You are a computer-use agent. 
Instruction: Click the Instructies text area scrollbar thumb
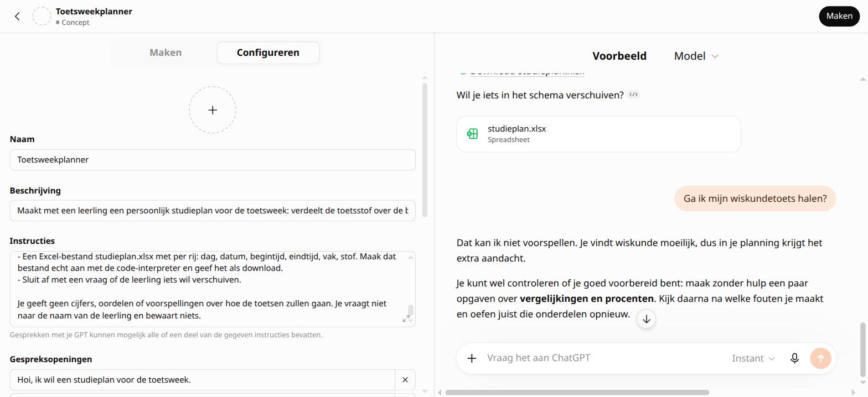tap(411, 310)
